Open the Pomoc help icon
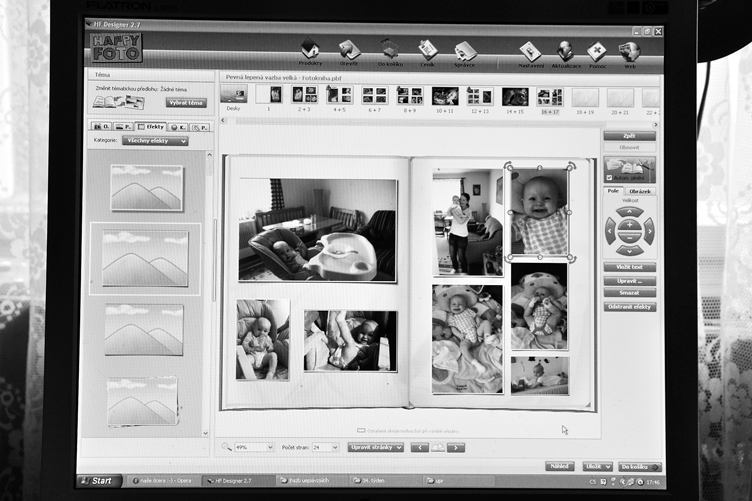This screenshot has width=752, height=501. [597, 52]
